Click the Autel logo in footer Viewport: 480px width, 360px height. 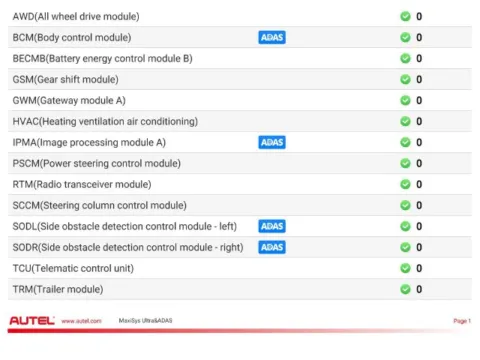32,321
